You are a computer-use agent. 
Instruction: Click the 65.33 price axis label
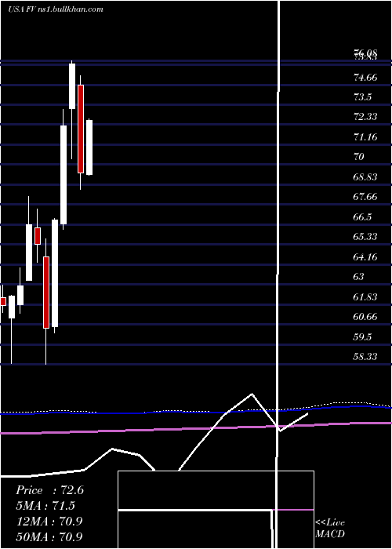point(365,237)
